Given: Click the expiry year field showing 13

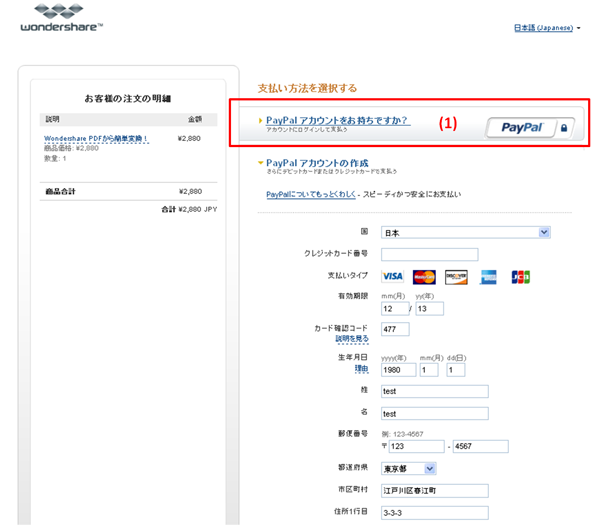Looking at the screenshot, I should 430,308.
